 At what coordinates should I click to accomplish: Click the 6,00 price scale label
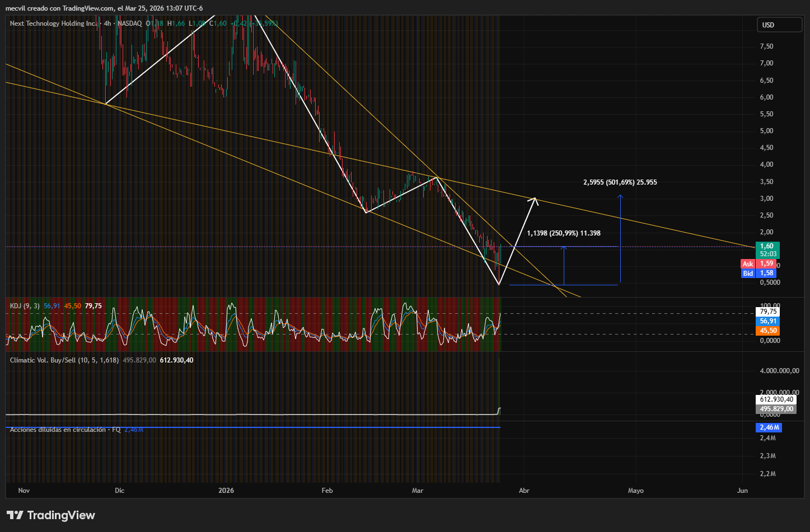(x=766, y=97)
